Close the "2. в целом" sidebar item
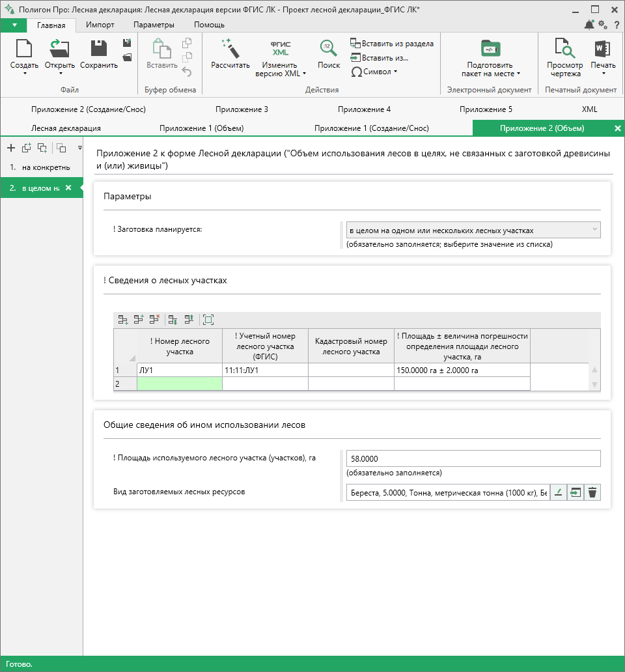The height and width of the screenshot is (672, 625). click(x=68, y=188)
